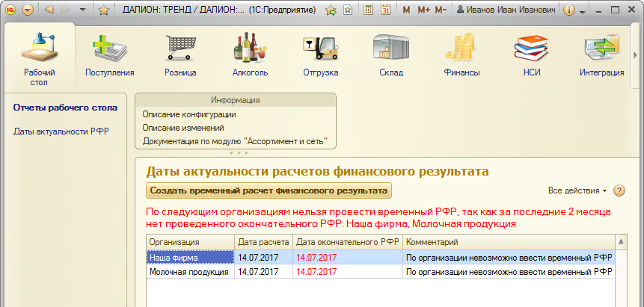Open the history page icon with star
The height and width of the screenshot is (307, 644).
tap(348, 10)
